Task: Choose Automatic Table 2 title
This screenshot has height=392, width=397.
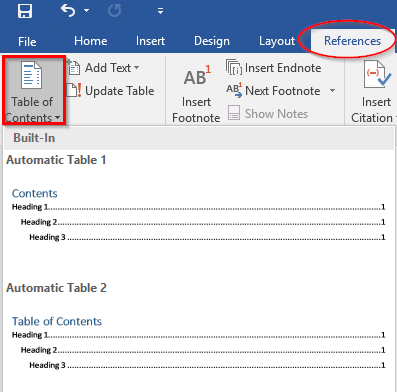Action: point(56,288)
